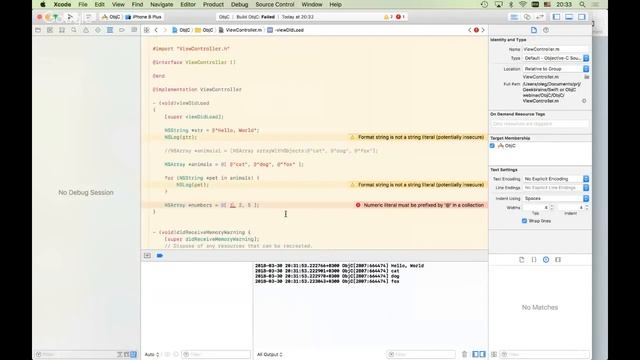
Task: Jump to the previous issue arrow
Action: (x=469, y=30)
